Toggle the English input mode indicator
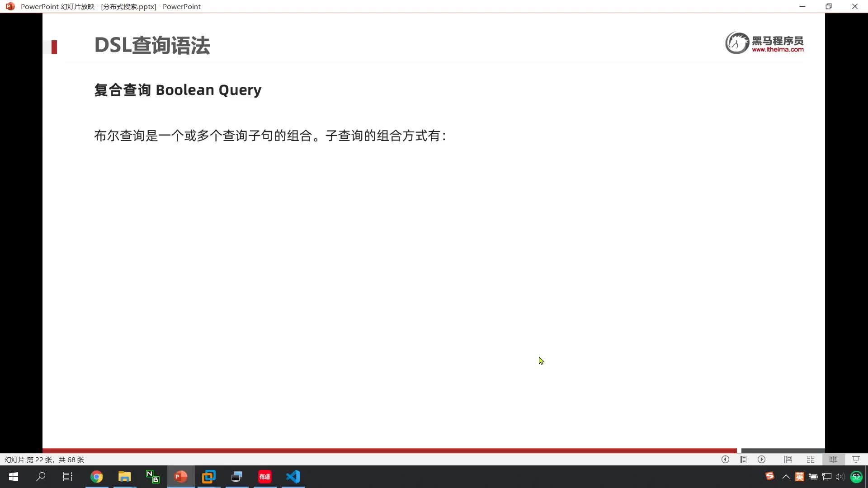The image size is (868, 488). click(x=799, y=477)
